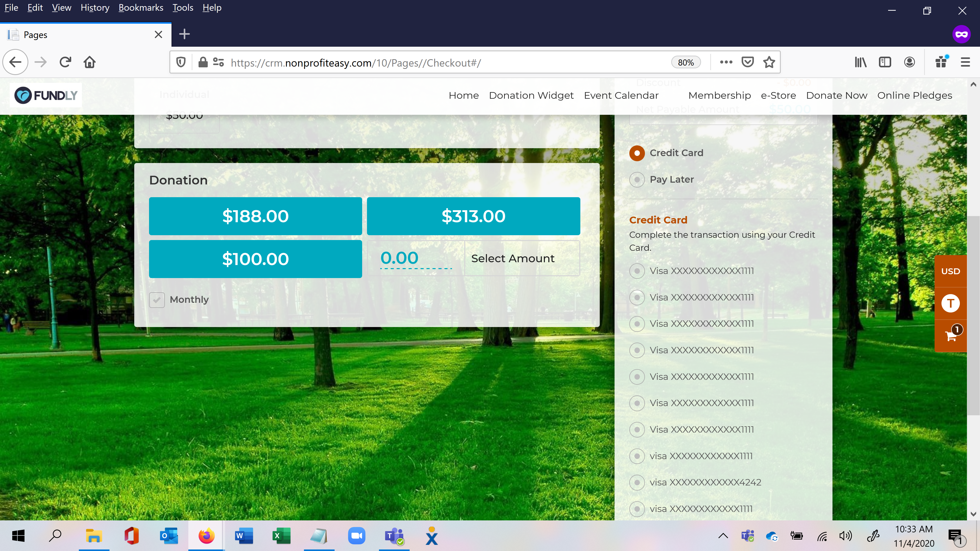Open Excel from the taskbar

(x=281, y=536)
